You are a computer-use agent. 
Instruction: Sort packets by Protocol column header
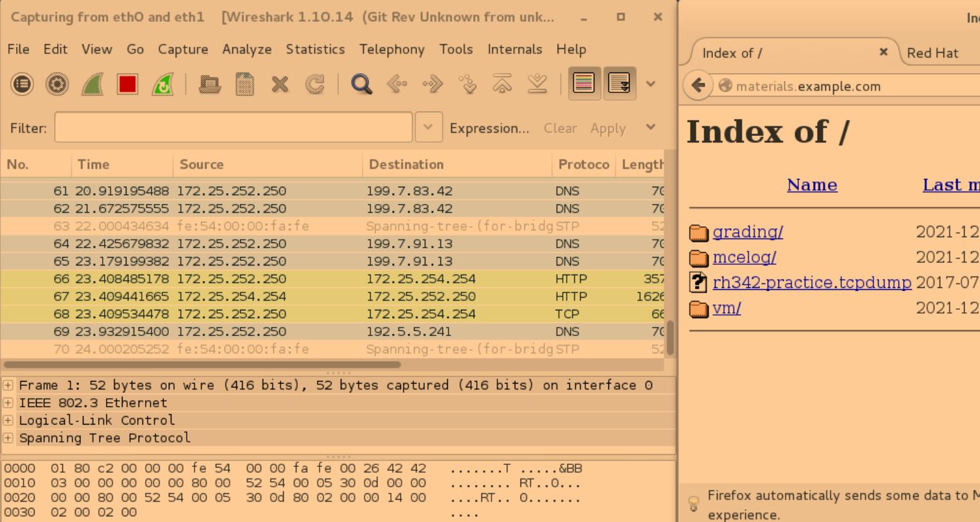click(583, 164)
